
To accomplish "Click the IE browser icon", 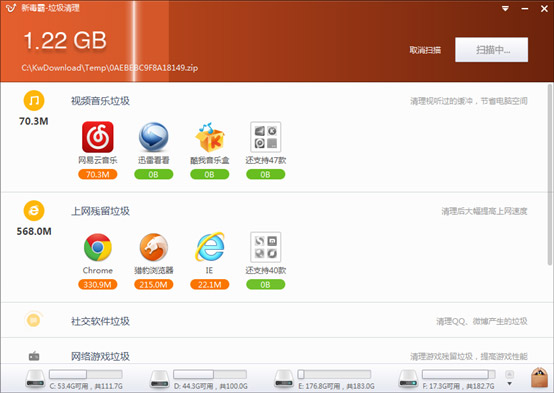I will click(x=210, y=247).
